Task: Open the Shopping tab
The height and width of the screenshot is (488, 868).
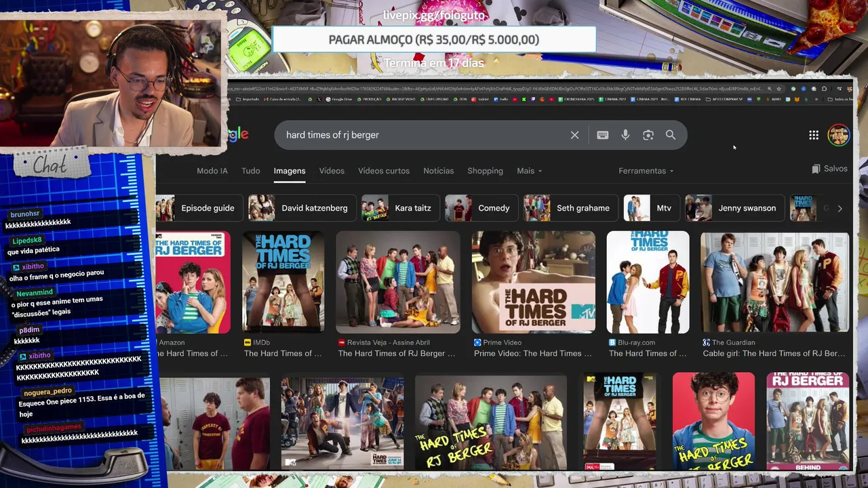Action: pyautogui.click(x=486, y=171)
